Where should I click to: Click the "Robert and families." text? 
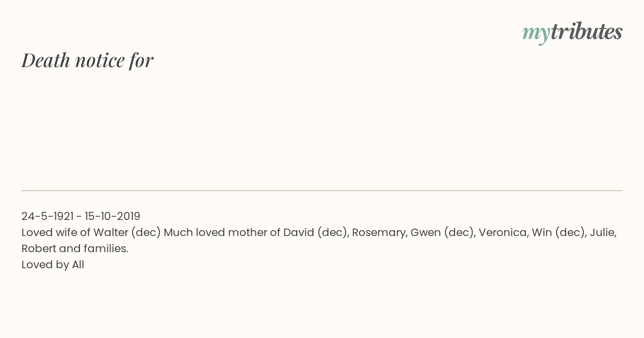[75, 248]
